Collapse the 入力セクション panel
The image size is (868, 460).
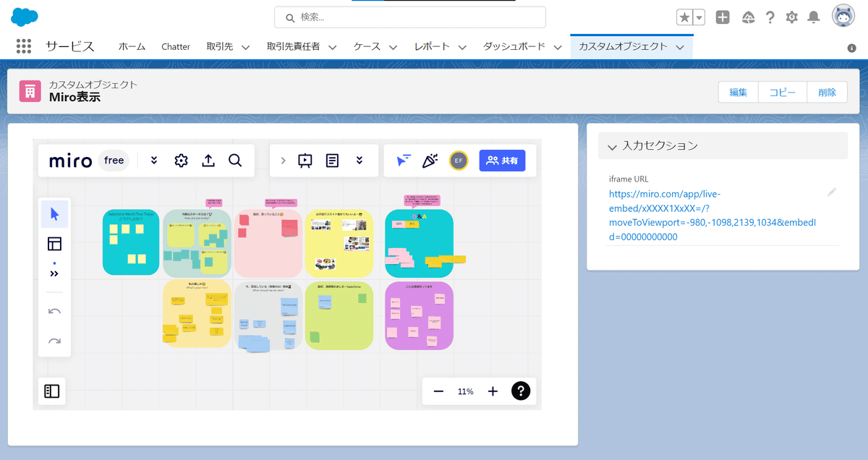(x=612, y=145)
